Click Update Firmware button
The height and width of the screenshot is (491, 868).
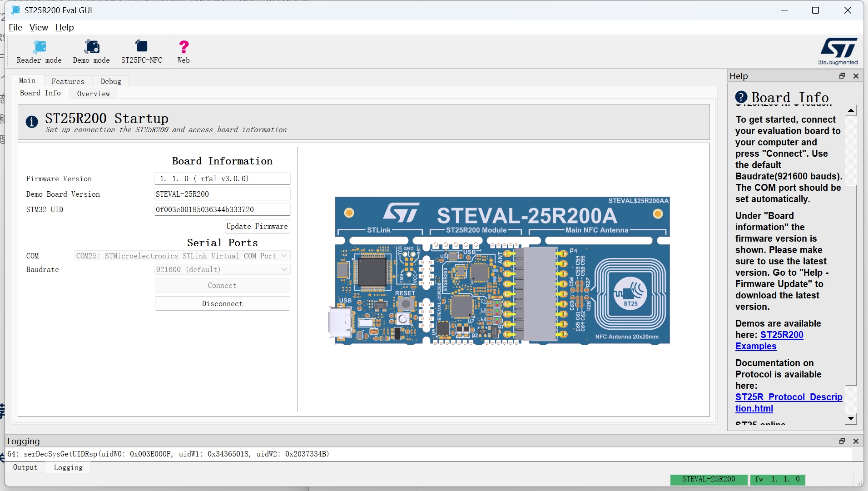tap(257, 226)
